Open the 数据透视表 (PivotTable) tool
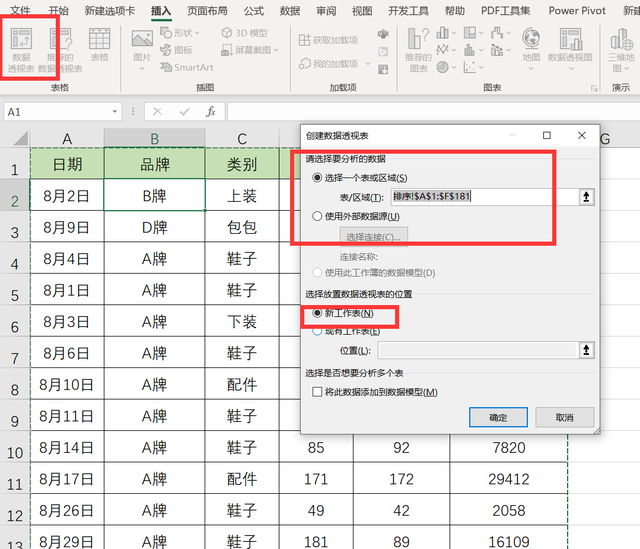Viewport: 640px width, 549px height. (x=21, y=51)
